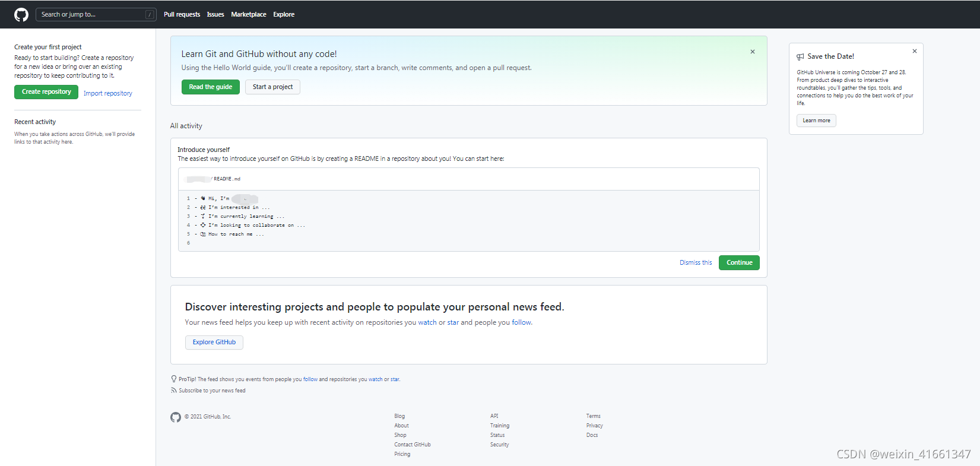Open the Contact GitHub footer link
980x466 pixels.
[413, 445]
